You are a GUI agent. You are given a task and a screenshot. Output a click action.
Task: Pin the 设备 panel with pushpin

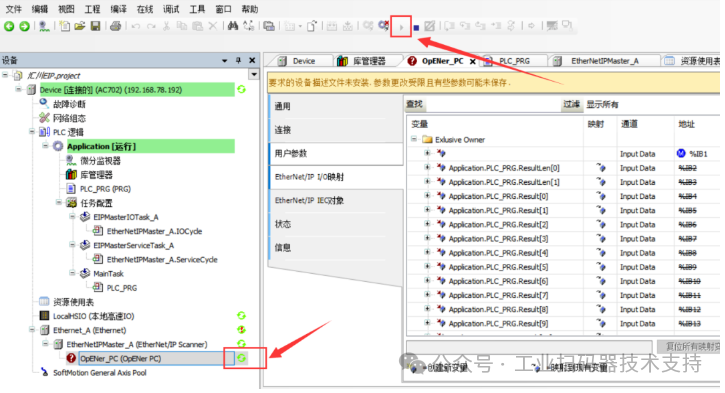[x=239, y=61]
